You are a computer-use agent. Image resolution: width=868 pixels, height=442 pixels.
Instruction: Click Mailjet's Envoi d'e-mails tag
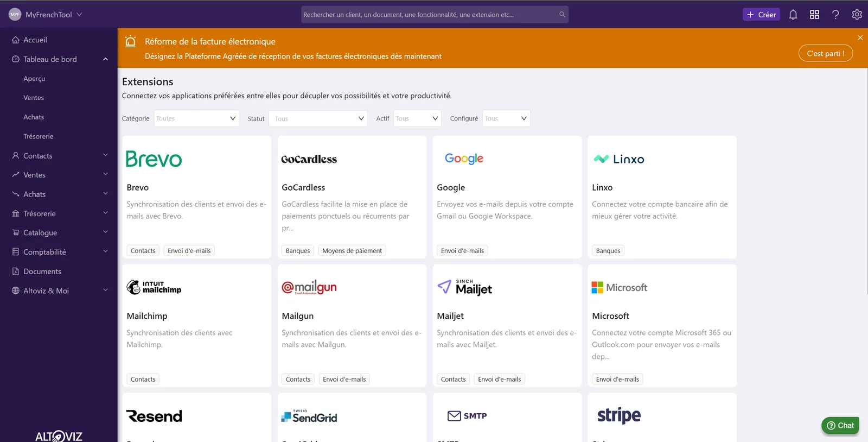pos(499,379)
